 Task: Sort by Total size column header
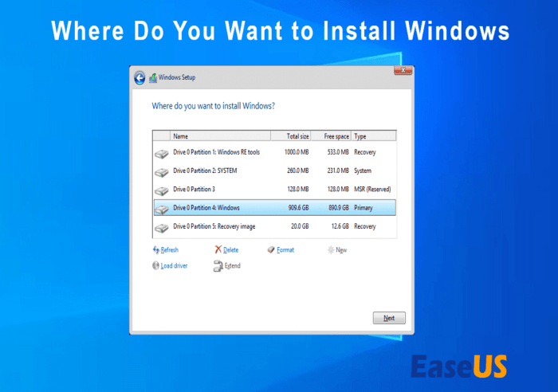(292, 136)
